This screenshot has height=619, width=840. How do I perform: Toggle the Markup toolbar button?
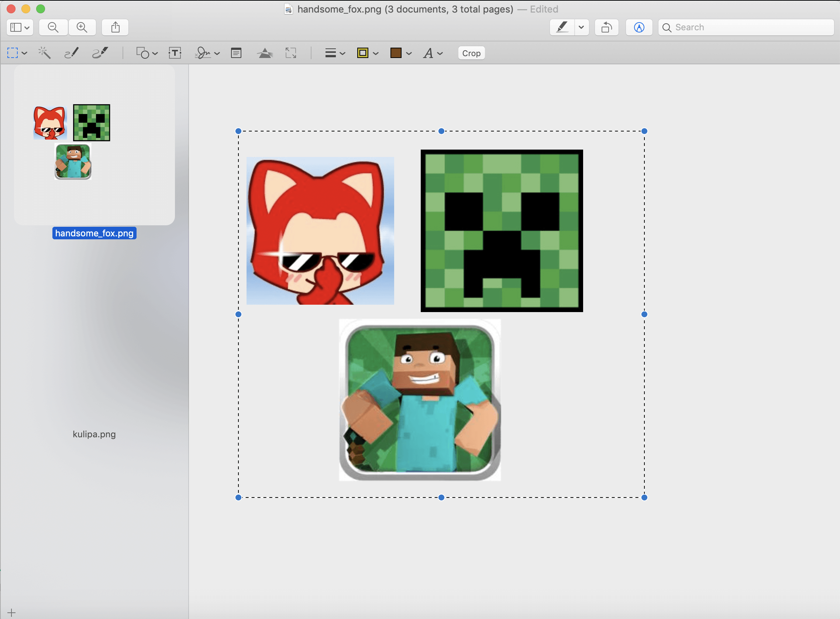tap(639, 27)
